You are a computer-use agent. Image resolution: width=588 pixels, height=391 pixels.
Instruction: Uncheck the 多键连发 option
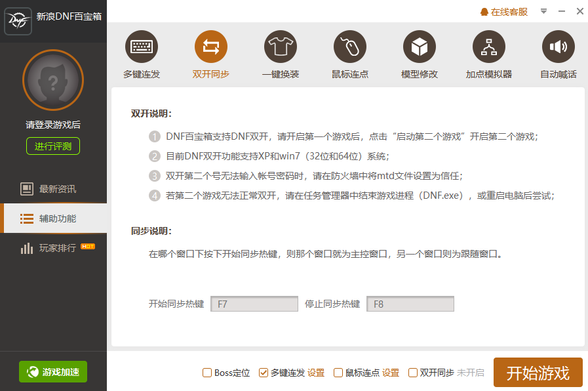coord(263,373)
